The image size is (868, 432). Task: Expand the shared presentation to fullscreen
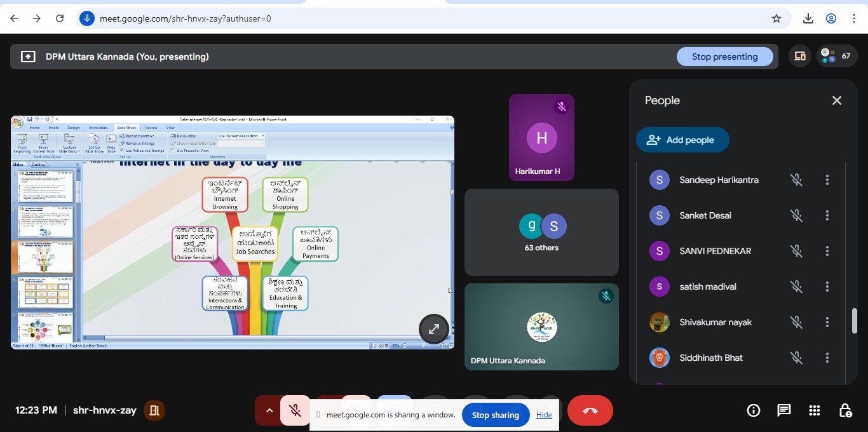(434, 329)
